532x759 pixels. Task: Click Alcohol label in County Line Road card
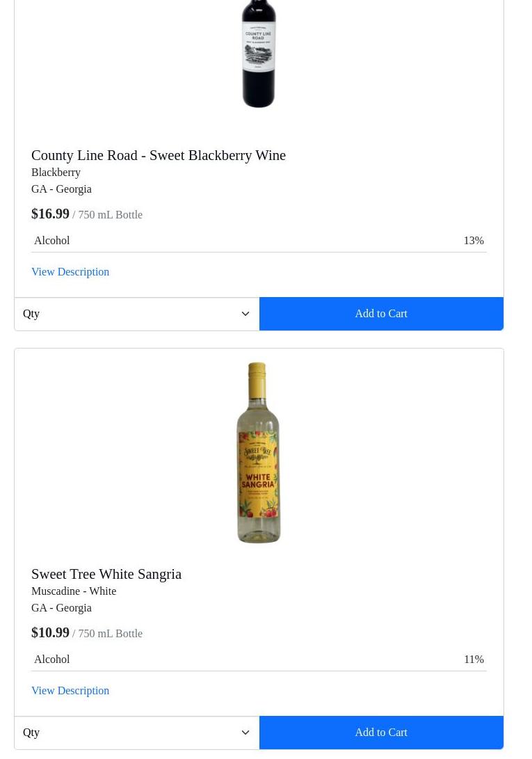tap(52, 241)
